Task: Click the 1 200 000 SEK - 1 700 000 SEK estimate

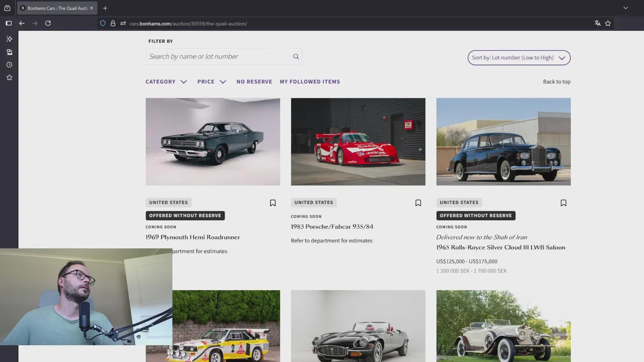Action: pyautogui.click(x=471, y=271)
